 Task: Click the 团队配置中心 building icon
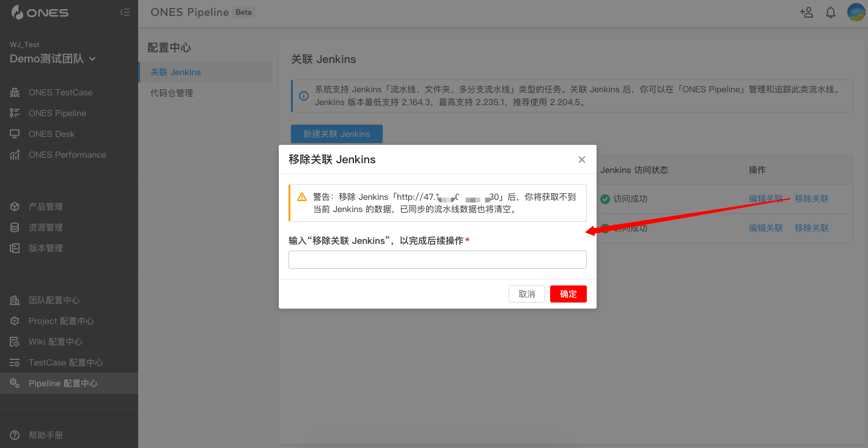point(15,300)
